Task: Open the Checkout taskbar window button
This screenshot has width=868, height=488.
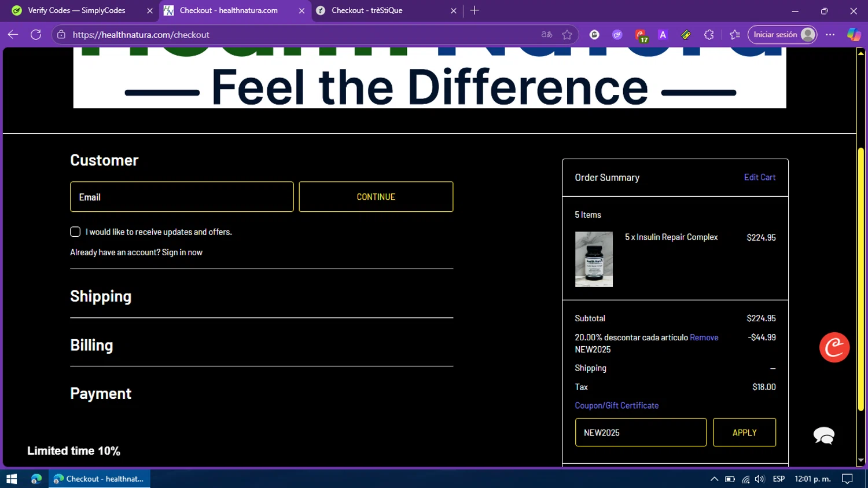Action: (100, 479)
